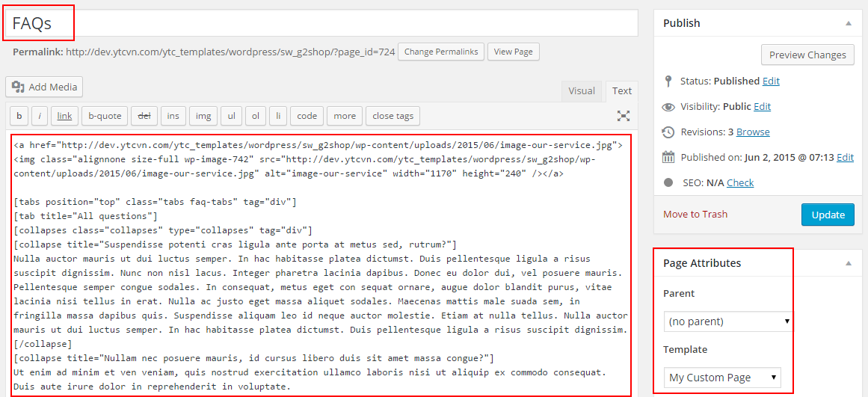Click the '[collapses class="collapses"' shortcode line
This screenshot has height=397, width=868.
tap(163, 230)
